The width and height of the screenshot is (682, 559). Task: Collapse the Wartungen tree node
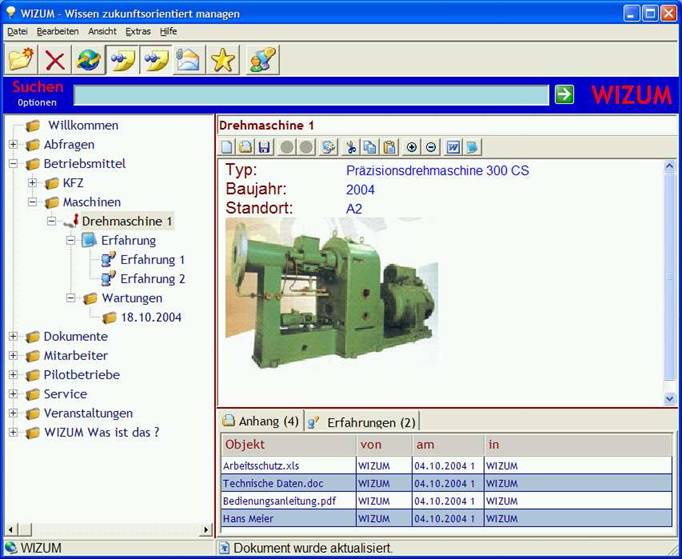pos(70,298)
